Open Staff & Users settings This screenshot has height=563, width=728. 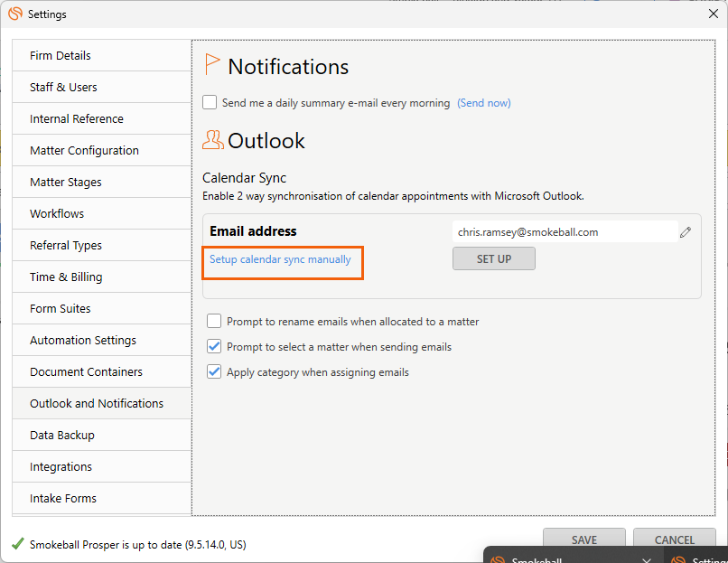(x=102, y=87)
